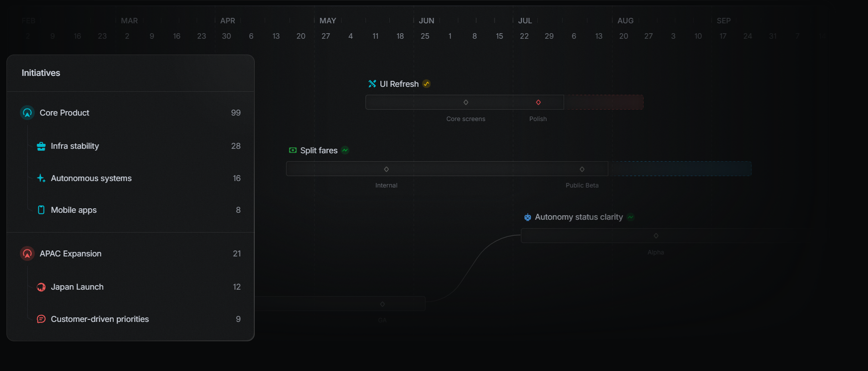The height and width of the screenshot is (371, 868).
Task: Click the APR month label in timeline
Action: coord(227,21)
